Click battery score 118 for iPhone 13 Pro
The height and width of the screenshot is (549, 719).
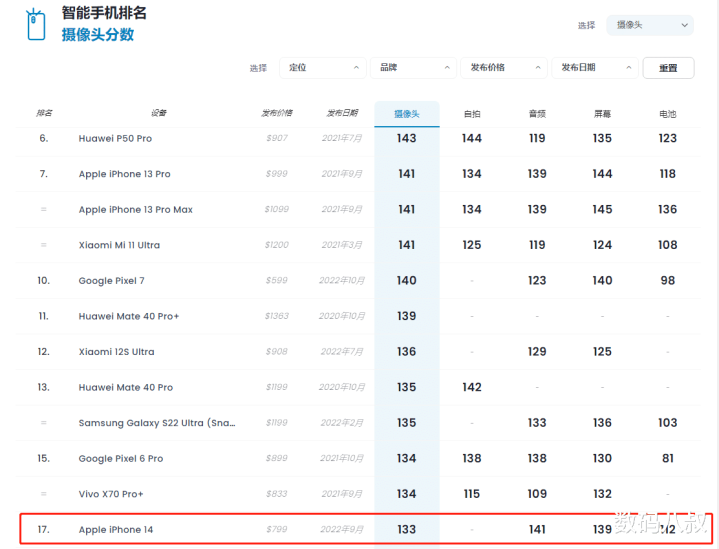coord(668,174)
